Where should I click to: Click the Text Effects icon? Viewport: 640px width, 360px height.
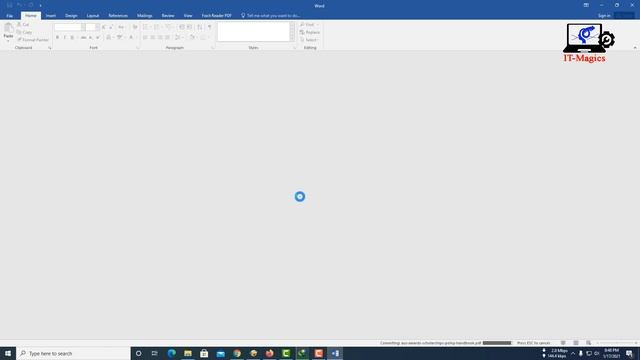(x=109, y=38)
